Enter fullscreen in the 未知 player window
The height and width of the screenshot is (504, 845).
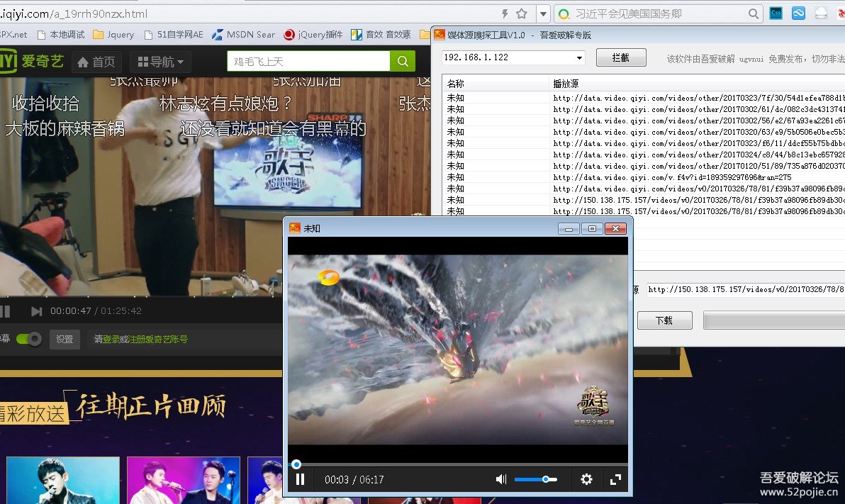[x=615, y=479]
